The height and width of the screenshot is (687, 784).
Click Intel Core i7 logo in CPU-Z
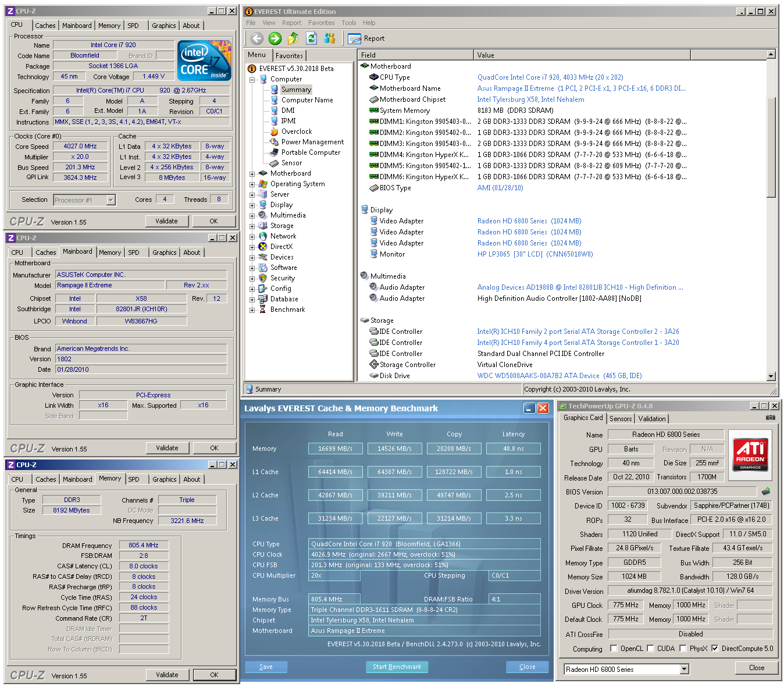point(204,60)
